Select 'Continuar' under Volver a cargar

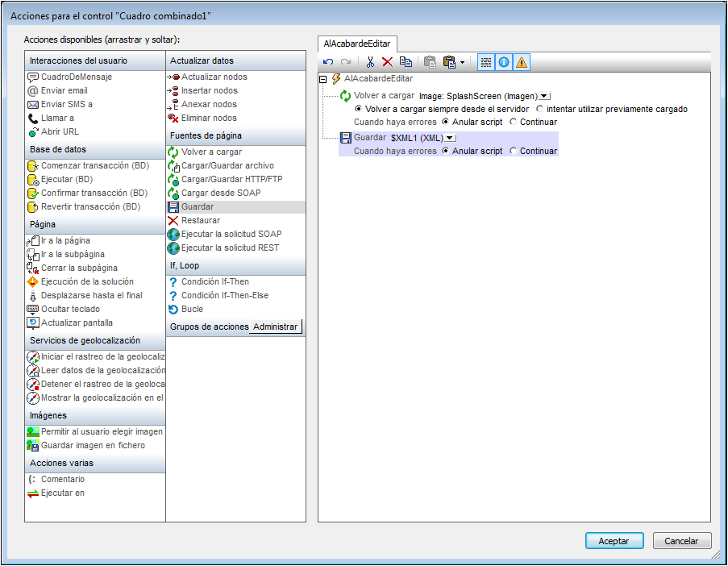pyautogui.click(x=513, y=122)
